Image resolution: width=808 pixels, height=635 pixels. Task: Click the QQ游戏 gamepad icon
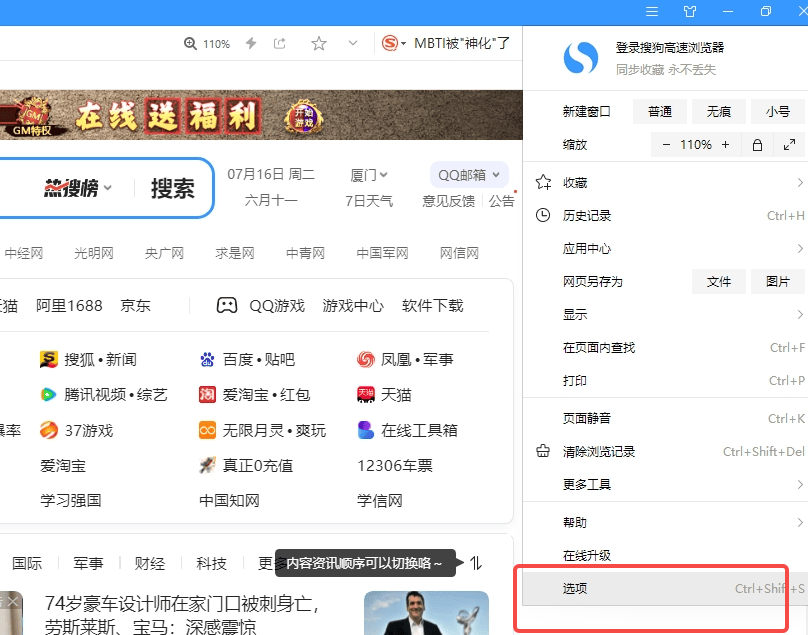[227, 305]
